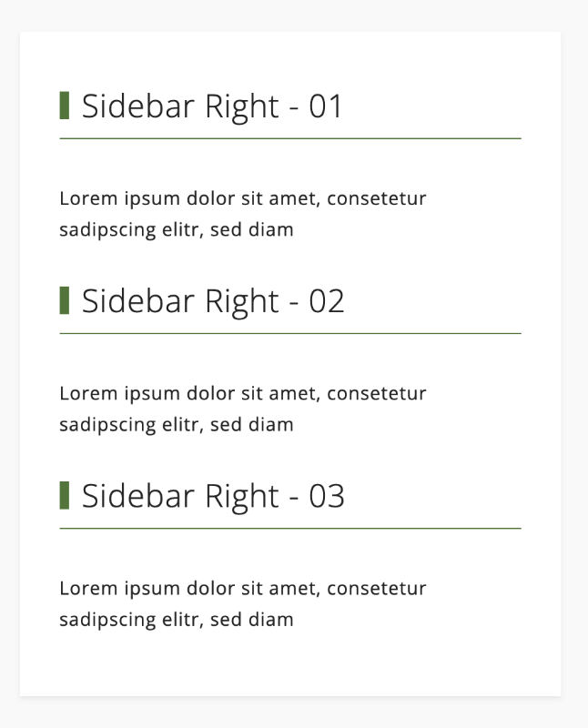The height and width of the screenshot is (728, 588).
Task: Click the green divider under Sidebar Right - 03
Action: coord(290,528)
